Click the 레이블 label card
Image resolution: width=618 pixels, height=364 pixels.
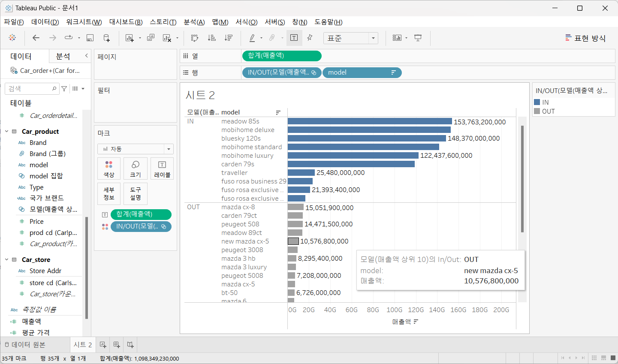click(x=162, y=168)
